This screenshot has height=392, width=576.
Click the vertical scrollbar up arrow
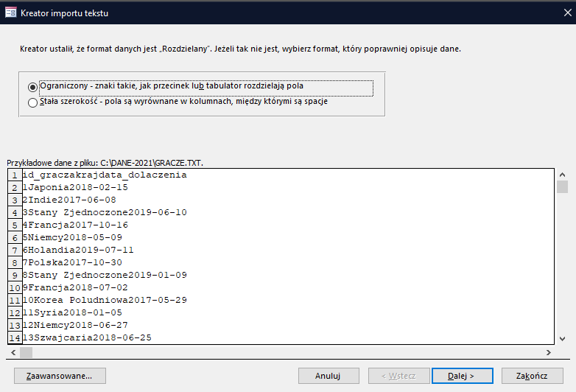[562, 175]
